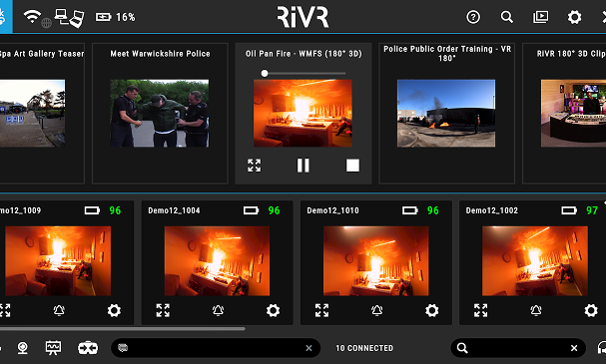Viewport: 606px width, 364px height.
Task: Select Spa Art Gallery Teaser thumbnail
Action: (x=33, y=113)
